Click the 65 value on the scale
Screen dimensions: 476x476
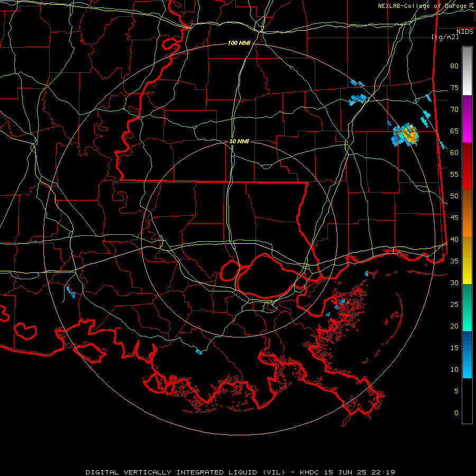[x=454, y=131]
